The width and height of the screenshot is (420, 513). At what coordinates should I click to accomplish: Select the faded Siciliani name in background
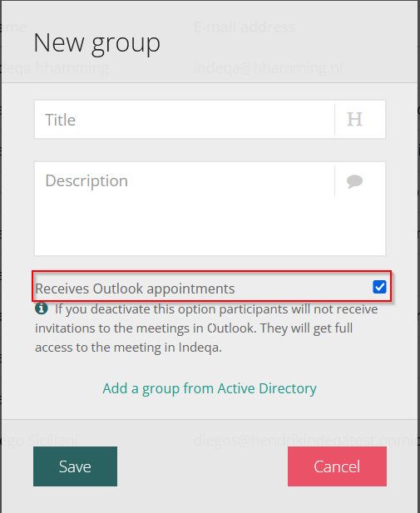[x=53, y=440]
